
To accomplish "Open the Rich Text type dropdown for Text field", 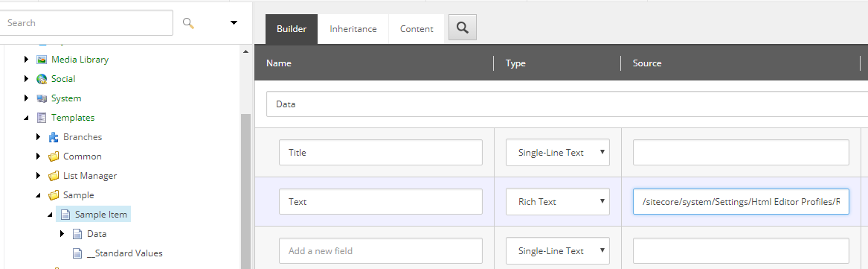I will point(557,202).
